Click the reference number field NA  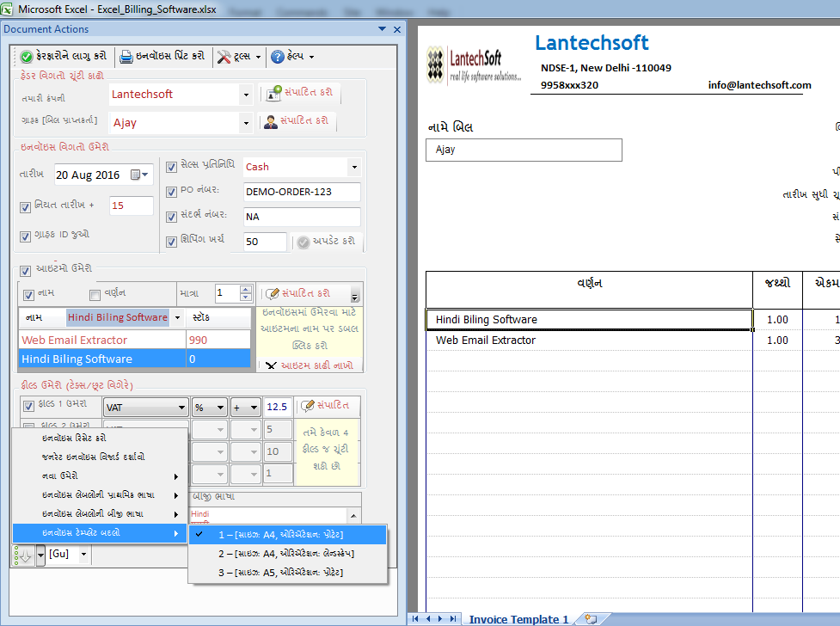click(x=302, y=217)
